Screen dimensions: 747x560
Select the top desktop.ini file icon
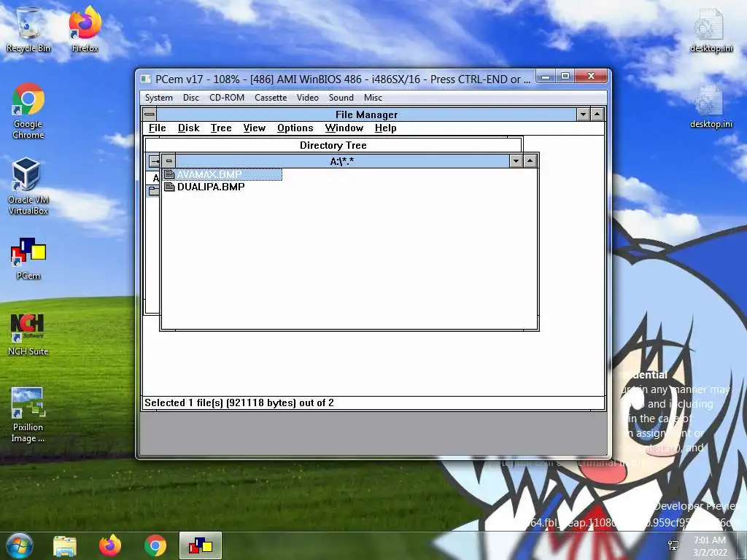711,29
